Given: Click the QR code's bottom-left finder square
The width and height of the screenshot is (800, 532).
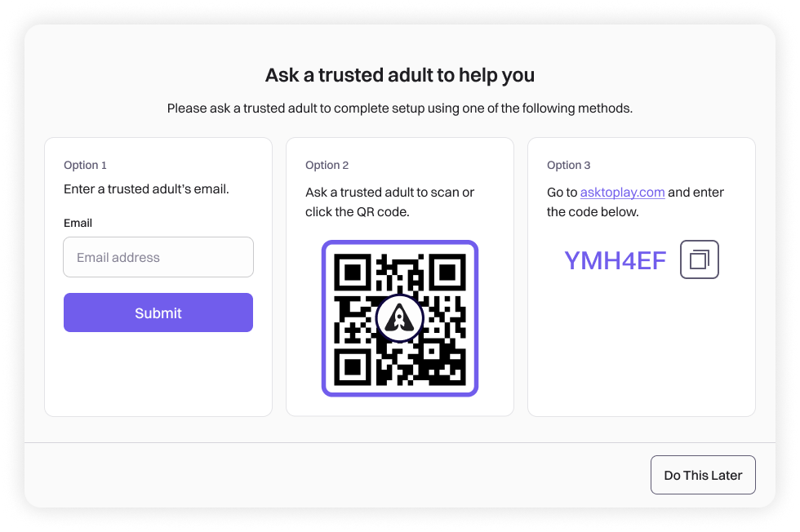Looking at the screenshot, I should 353,366.
